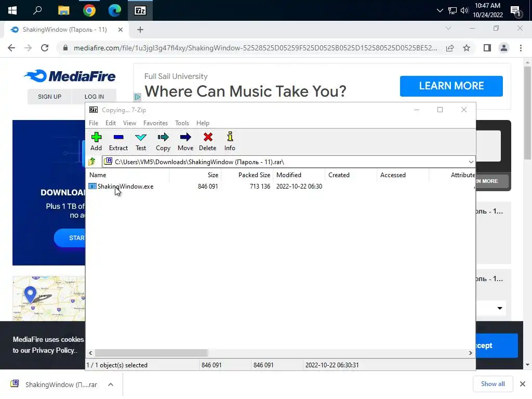Open Windows taskbar search
The height and width of the screenshot is (399, 532).
coord(37,10)
